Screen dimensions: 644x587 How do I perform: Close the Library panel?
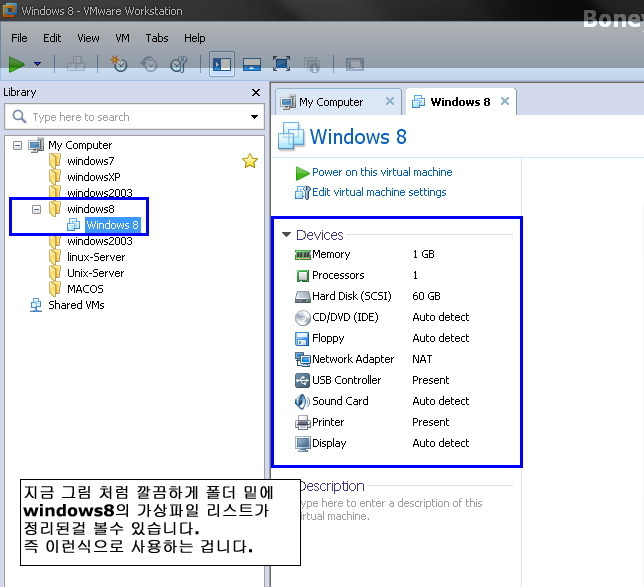pyautogui.click(x=256, y=92)
